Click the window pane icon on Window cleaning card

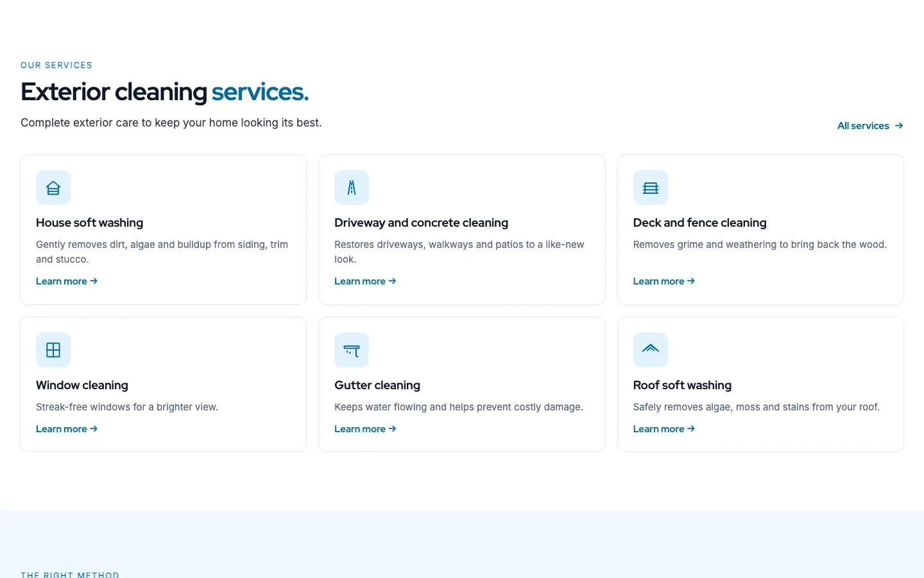tap(53, 350)
